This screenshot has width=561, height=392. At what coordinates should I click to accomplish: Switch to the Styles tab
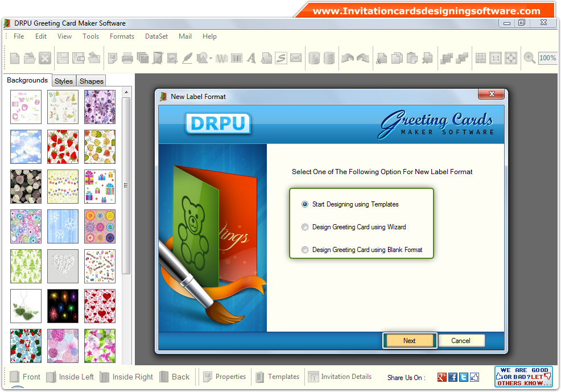coord(64,81)
